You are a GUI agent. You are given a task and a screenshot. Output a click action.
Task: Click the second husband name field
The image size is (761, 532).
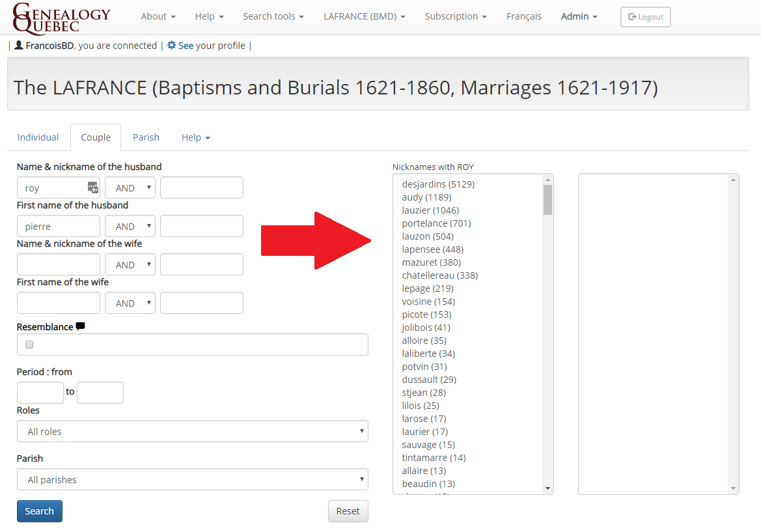tap(201, 188)
